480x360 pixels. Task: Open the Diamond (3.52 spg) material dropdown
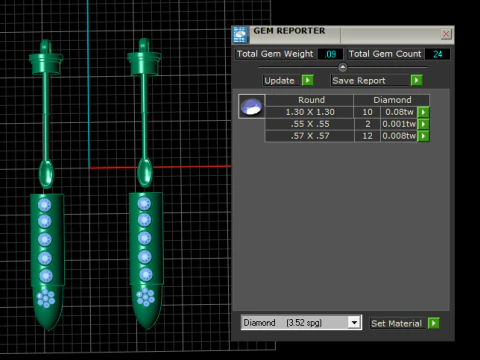354,323
